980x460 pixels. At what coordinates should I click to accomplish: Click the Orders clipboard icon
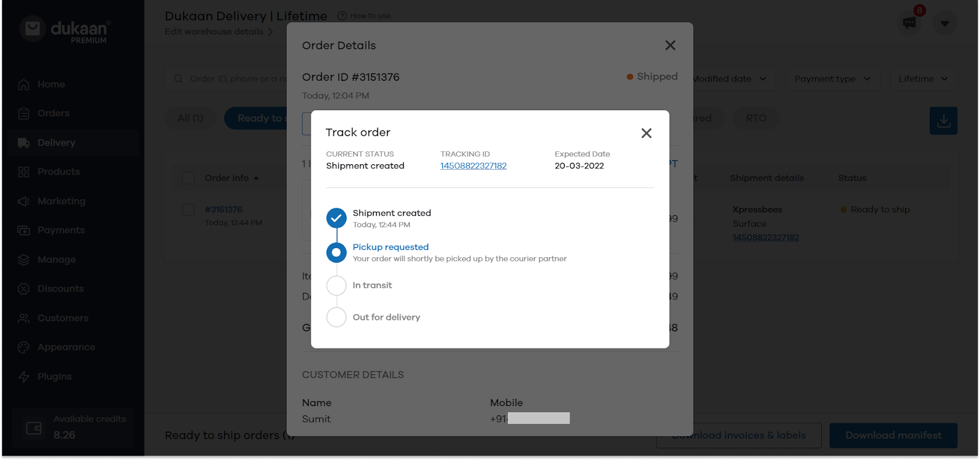[x=24, y=113]
